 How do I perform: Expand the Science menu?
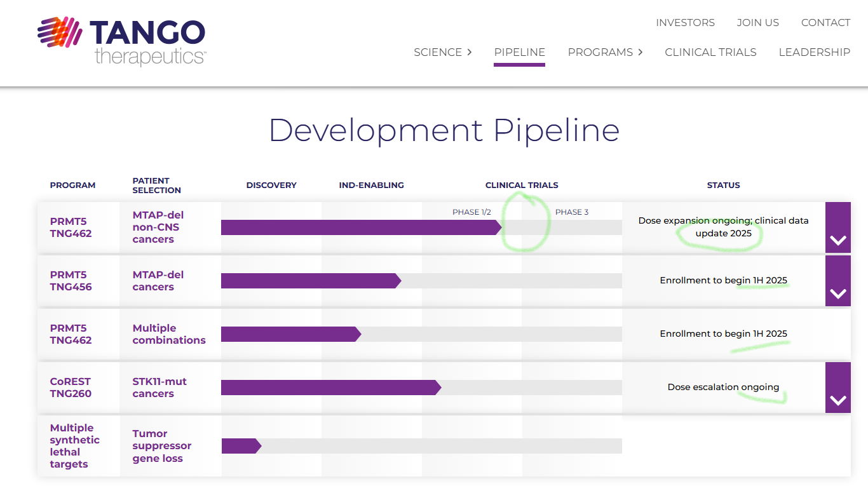[x=442, y=52]
